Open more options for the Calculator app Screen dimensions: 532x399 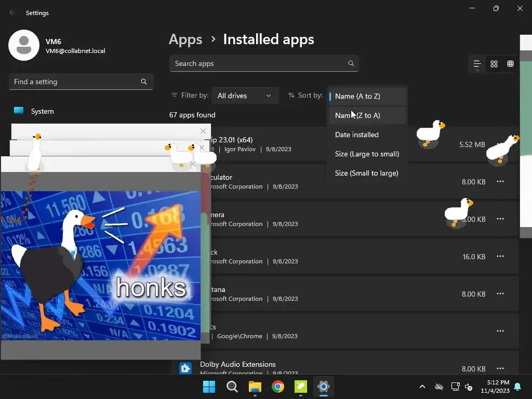pyautogui.click(x=500, y=181)
